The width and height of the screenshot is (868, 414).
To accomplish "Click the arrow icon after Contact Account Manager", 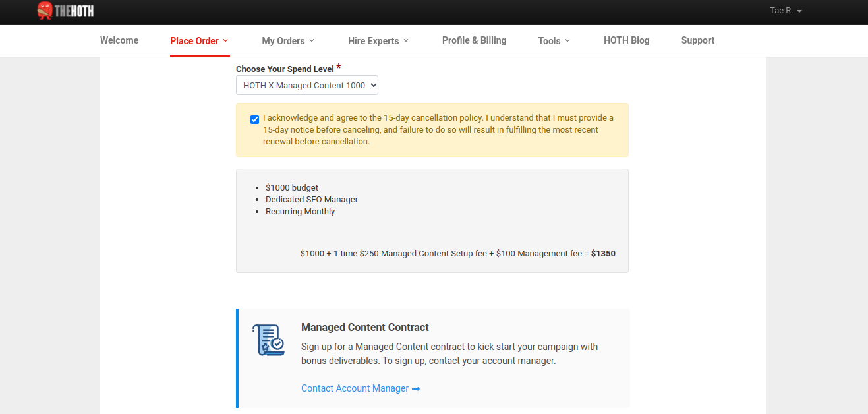I will point(416,389).
